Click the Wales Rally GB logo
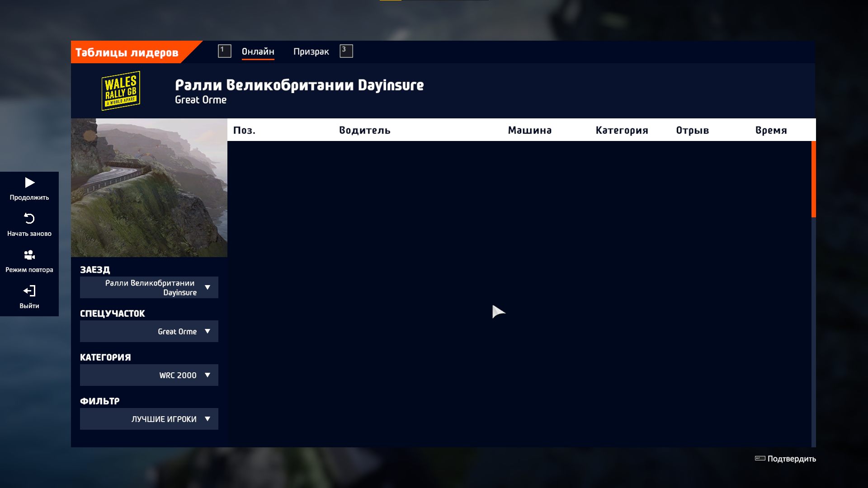Screen dimensions: 868x488 pyautogui.click(x=121, y=90)
